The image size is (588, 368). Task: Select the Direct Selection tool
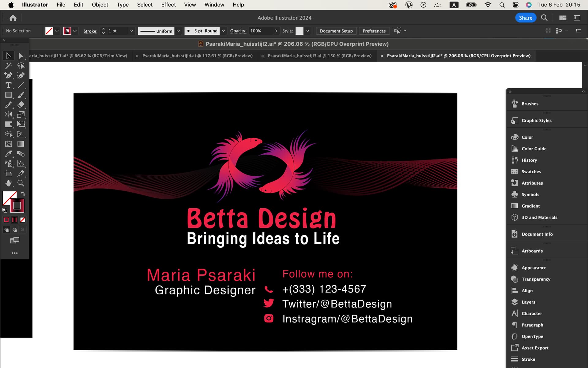click(x=21, y=56)
